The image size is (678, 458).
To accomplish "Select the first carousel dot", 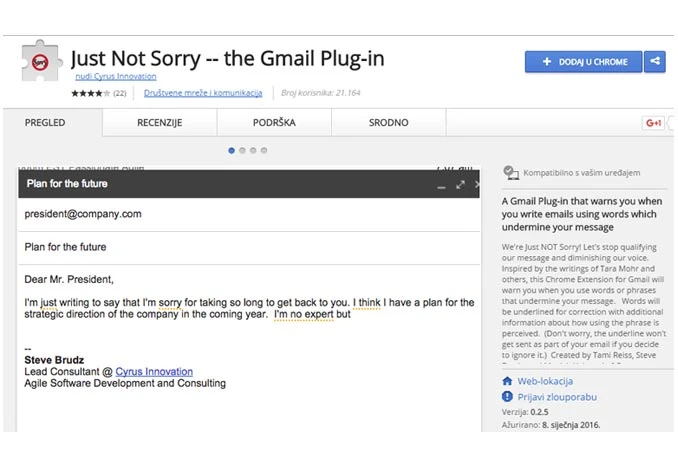I will [x=231, y=151].
